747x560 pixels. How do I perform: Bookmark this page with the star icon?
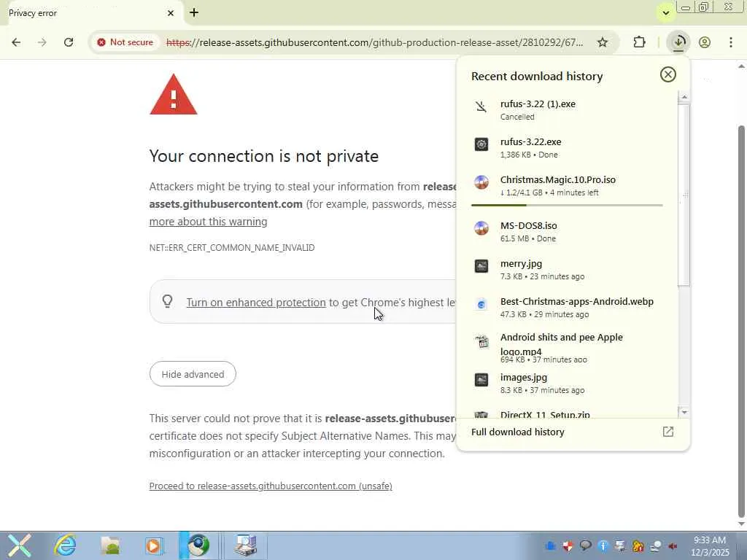click(602, 42)
